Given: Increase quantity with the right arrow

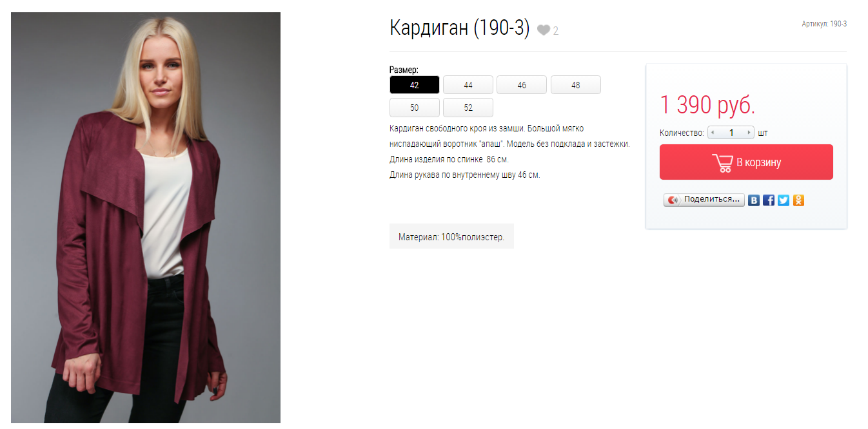Looking at the screenshot, I should 749,133.
